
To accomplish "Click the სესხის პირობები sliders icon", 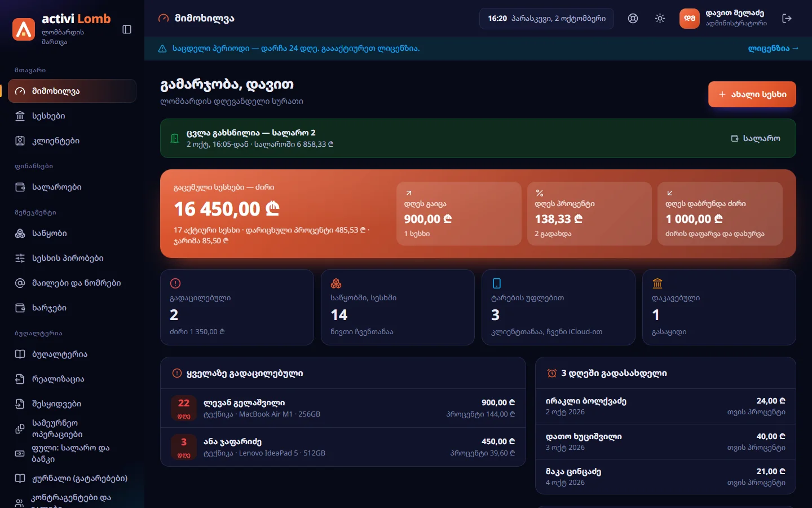I will 20,258.
